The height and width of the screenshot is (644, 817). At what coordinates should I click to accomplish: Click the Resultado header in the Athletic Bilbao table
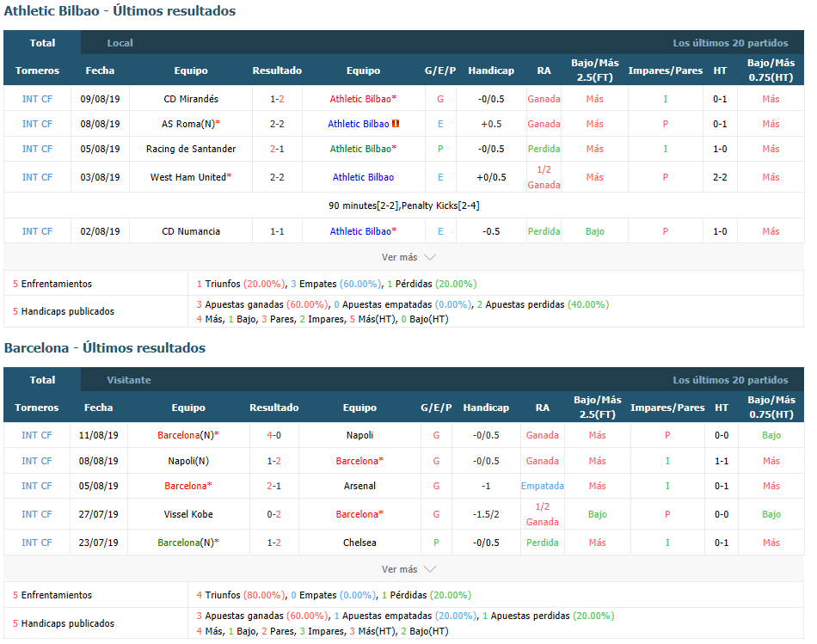pos(277,71)
